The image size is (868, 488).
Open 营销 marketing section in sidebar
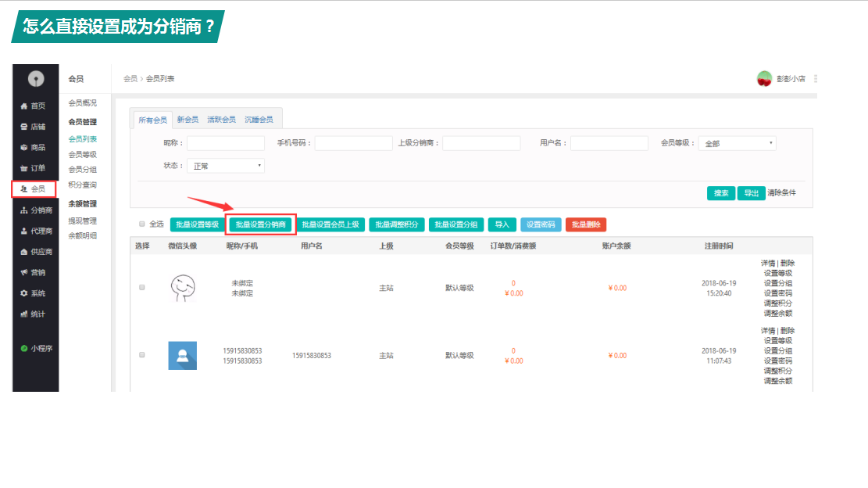tap(34, 273)
